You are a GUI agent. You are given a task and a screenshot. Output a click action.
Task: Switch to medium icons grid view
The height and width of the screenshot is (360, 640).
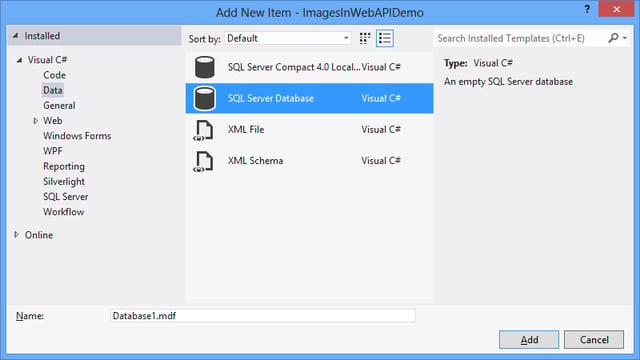pos(365,38)
